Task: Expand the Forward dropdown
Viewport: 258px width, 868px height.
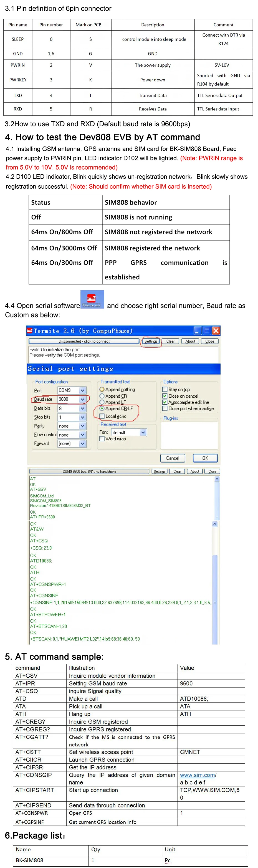Action: coord(82,443)
